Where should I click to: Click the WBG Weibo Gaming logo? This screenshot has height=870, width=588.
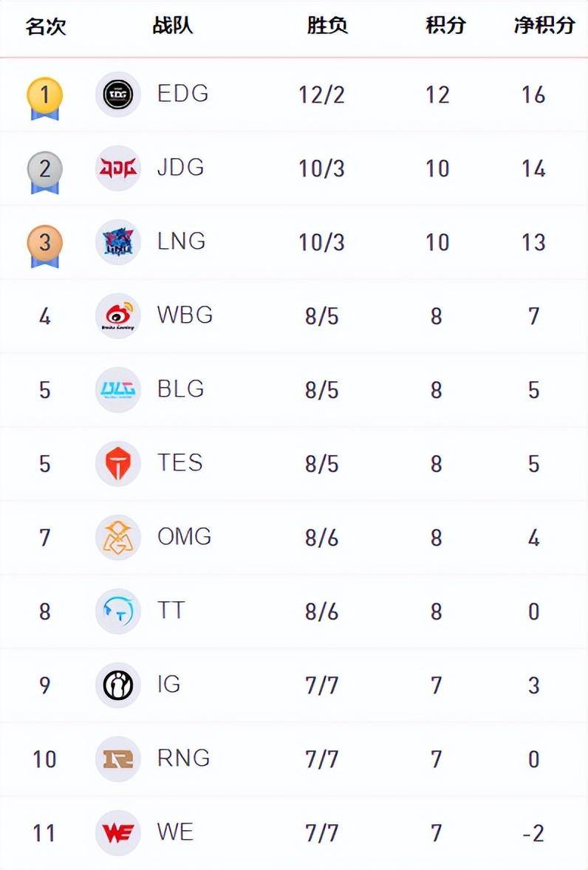[x=117, y=316]
